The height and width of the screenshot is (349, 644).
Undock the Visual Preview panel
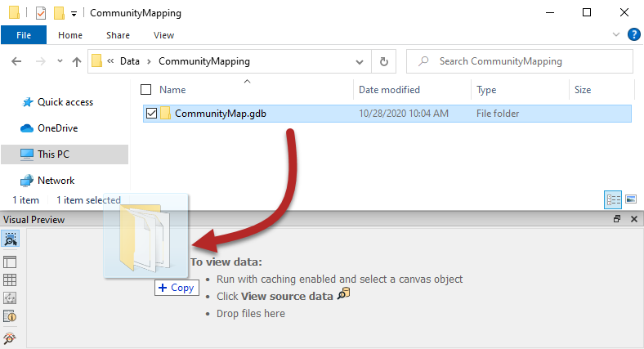click(617, 219)
